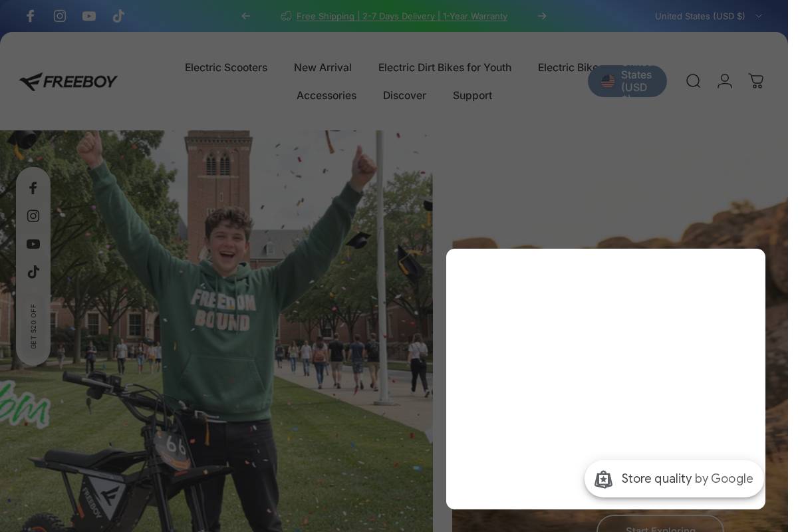Open Accessories menu item

click(327, 95)
